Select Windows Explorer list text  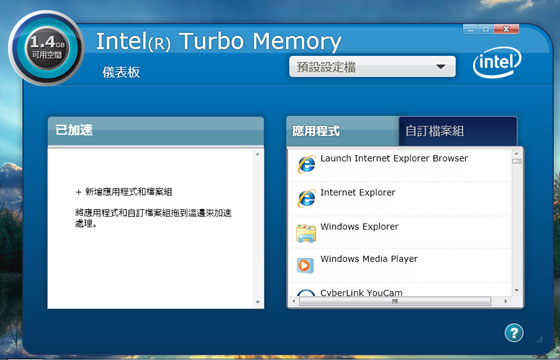[x=360, y=227]
